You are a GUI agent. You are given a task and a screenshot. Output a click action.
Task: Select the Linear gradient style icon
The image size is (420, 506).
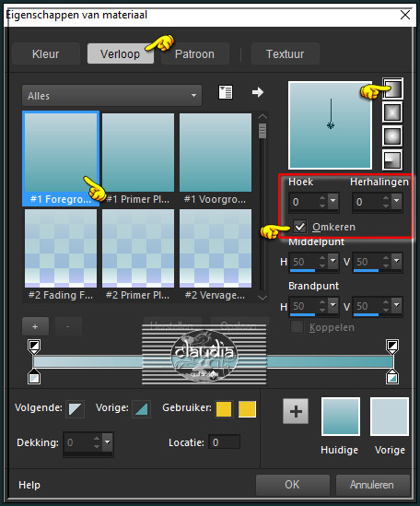click(x=392, y=88)
